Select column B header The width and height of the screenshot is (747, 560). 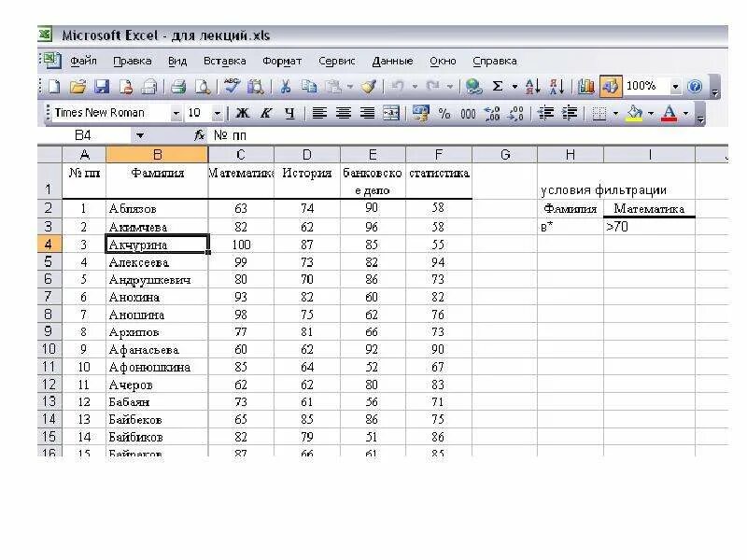[157, 154]
